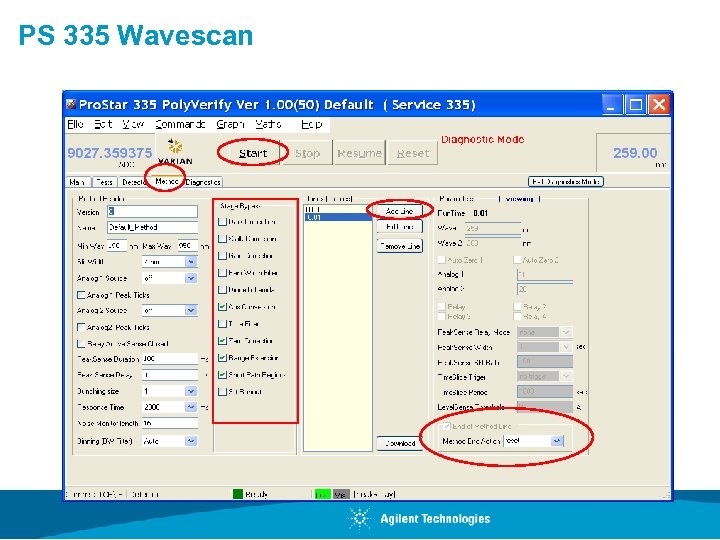
Task: Click the 259.00 wavelength readout
Action: [x=635, y=153]
